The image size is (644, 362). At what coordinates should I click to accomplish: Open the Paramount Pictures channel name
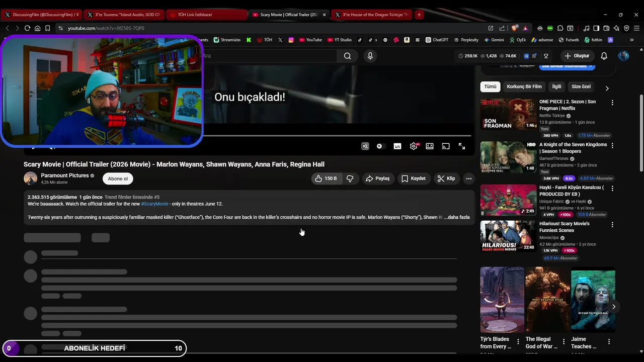click(65, 175)
